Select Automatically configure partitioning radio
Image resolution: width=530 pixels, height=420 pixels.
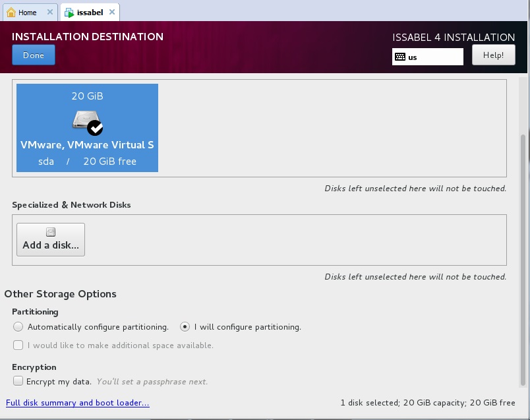click(x=18, y=326)
